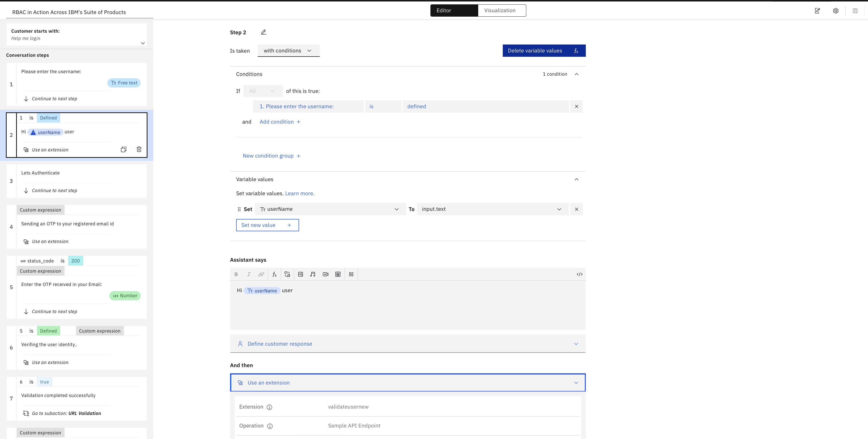Apply bold formatting in the Assistant says toolbar
Image resolution: width=868 pixels, height=439 pixels.
coord(236,274)
